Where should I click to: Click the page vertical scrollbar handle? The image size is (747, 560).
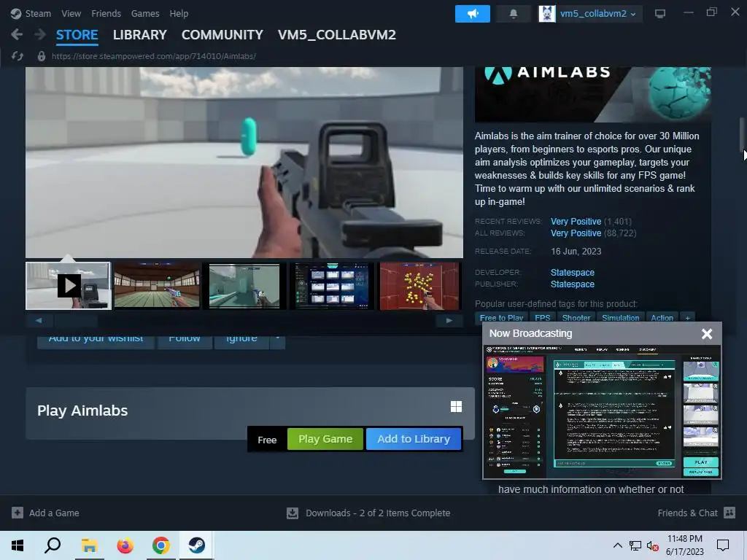click(x=741, y=133)
